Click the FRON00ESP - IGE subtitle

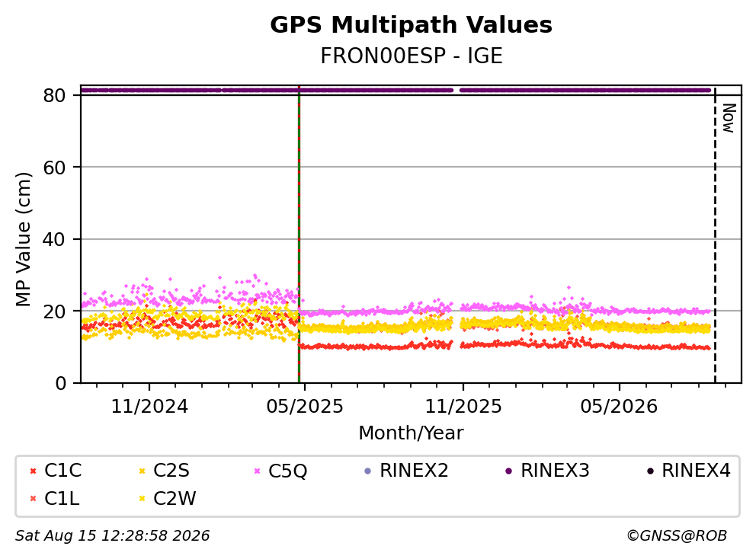pos(412,56)
